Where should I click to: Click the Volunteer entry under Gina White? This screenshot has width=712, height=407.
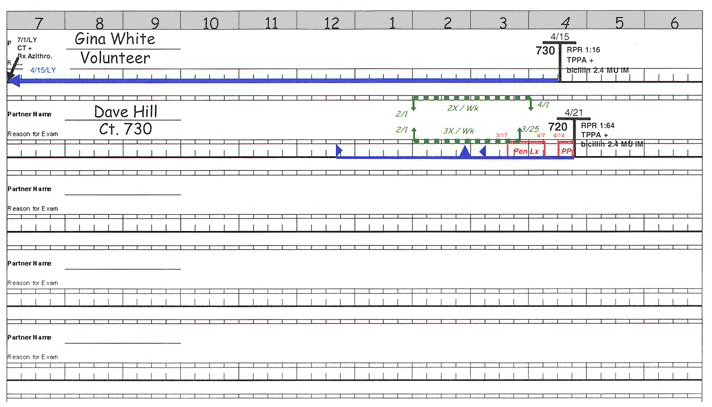coord(115,58)
